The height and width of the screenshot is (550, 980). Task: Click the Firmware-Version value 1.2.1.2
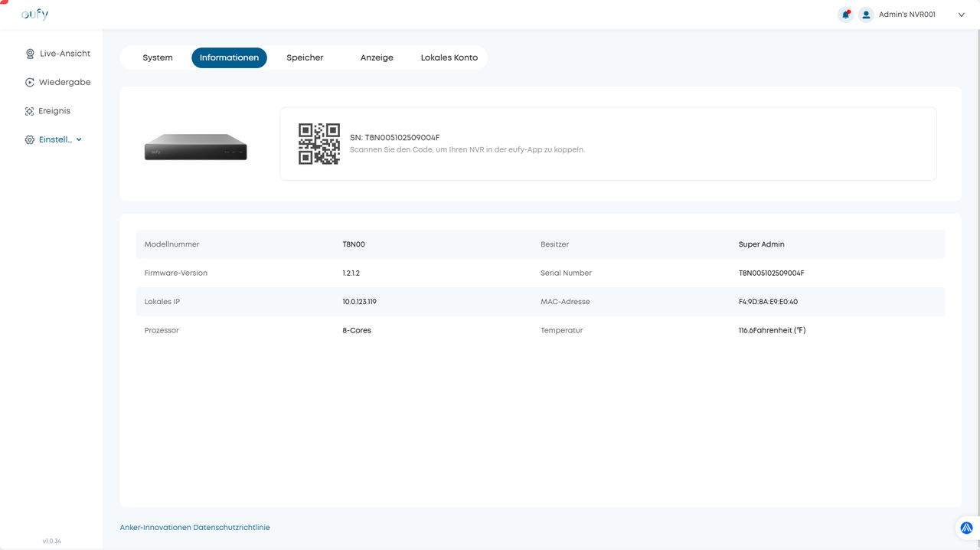coord(351,273)
